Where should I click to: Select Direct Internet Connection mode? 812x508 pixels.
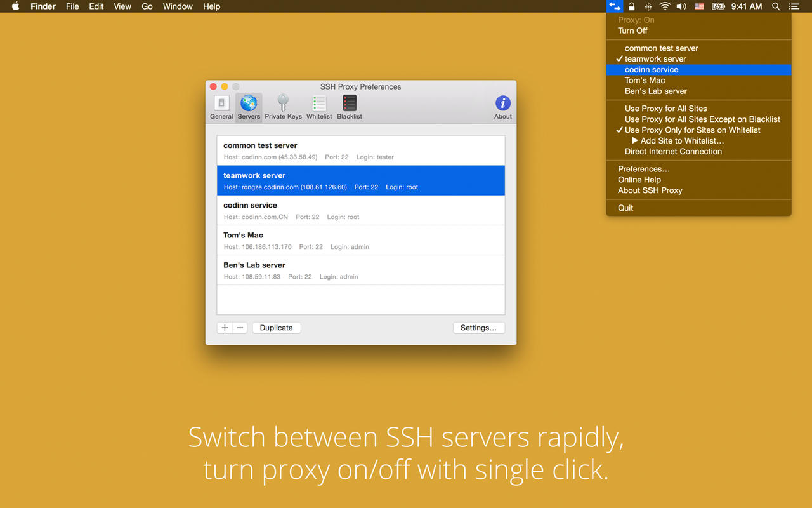[x=673, y=152]
